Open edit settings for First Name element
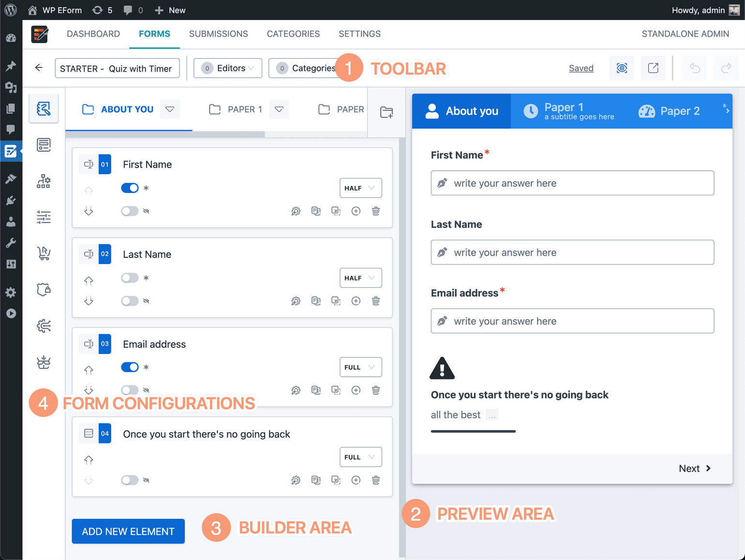The width and height of the screenshot is (745, 560). (x=296, y=211)
